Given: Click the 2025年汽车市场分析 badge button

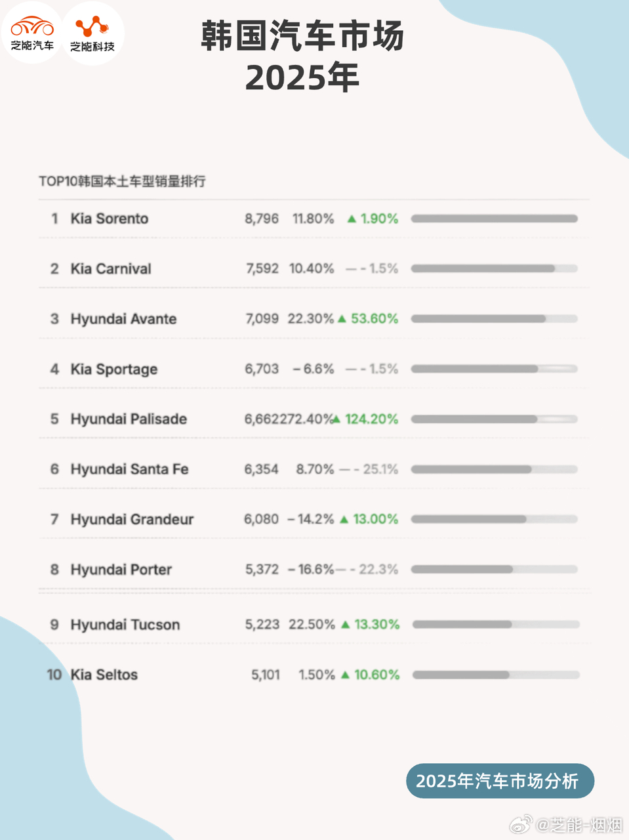Looking at the screenshot, I should click(500, 781).
